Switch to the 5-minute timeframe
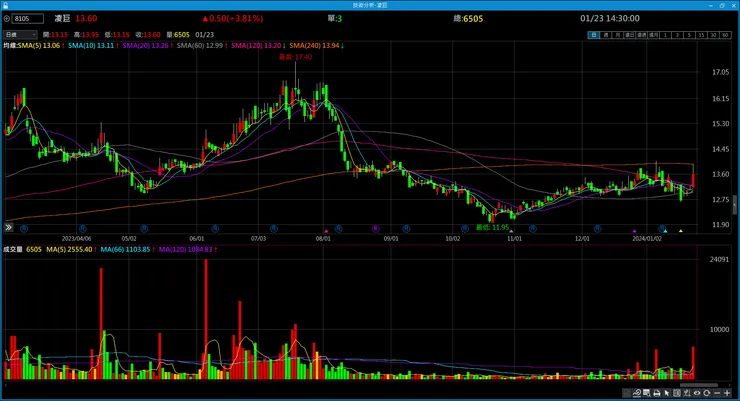Viewport: 740px width, 401px height. click(690, 35)
